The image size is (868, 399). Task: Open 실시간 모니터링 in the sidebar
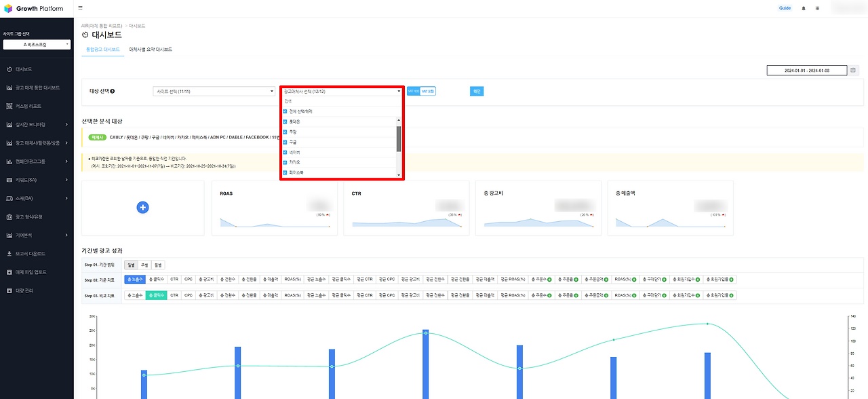coord(37,125)
